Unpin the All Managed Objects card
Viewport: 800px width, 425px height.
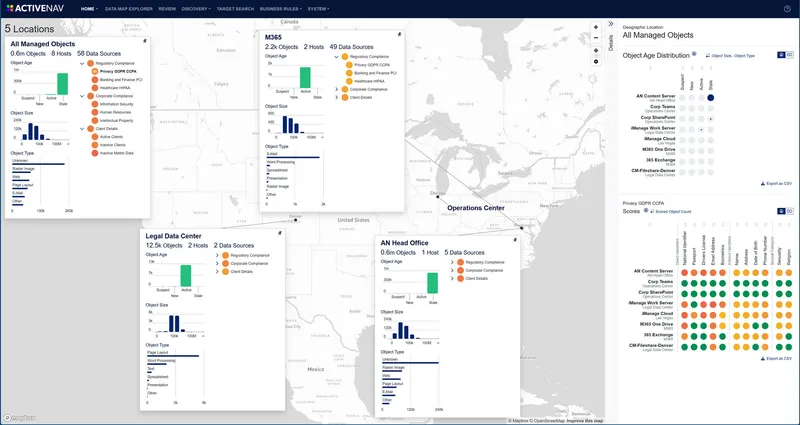(145, 41)
